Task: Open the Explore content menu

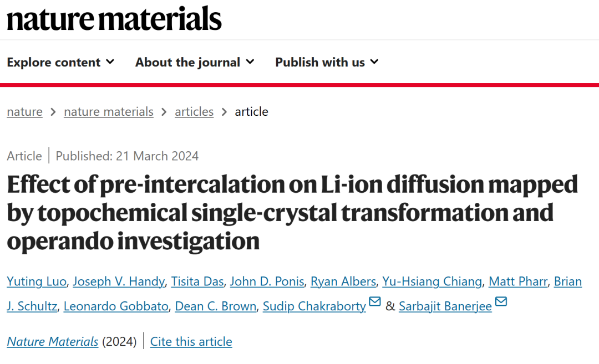Action: (x=60, y=62)
